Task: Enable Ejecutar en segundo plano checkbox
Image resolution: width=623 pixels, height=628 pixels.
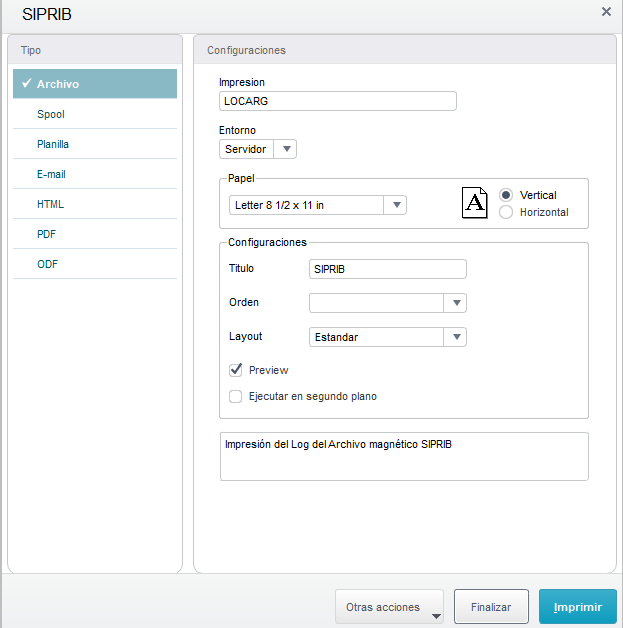Action: [x=235, y=397]
